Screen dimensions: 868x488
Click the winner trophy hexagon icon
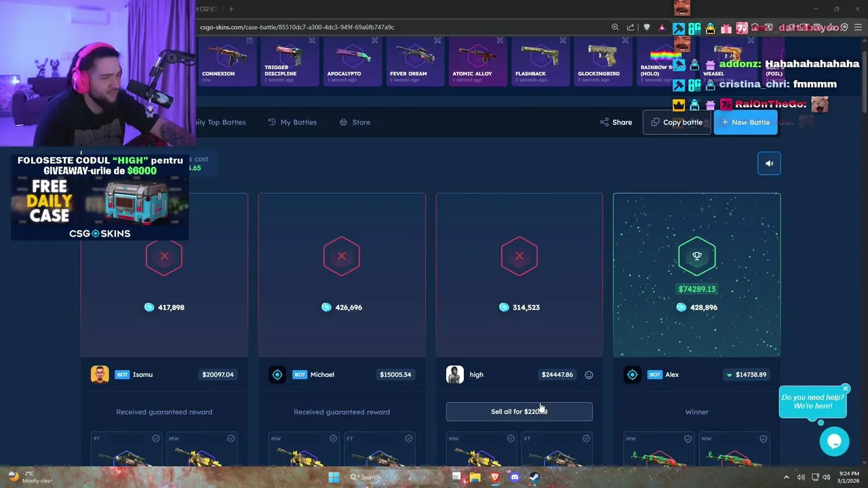pos(696,256)
